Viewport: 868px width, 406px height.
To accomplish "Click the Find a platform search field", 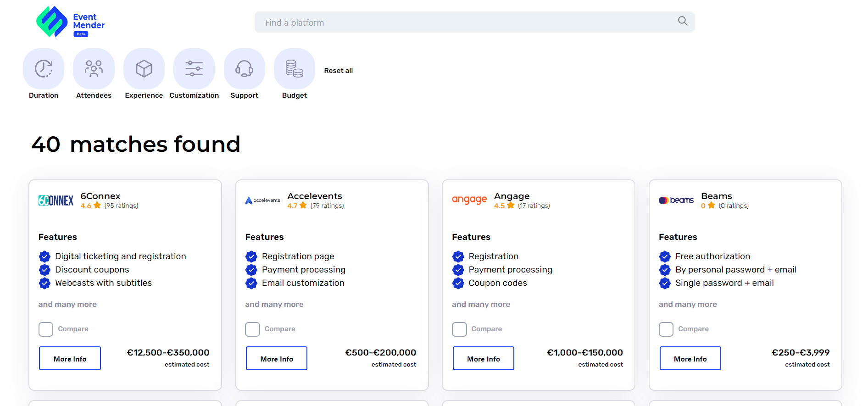I will click(474, 22).
